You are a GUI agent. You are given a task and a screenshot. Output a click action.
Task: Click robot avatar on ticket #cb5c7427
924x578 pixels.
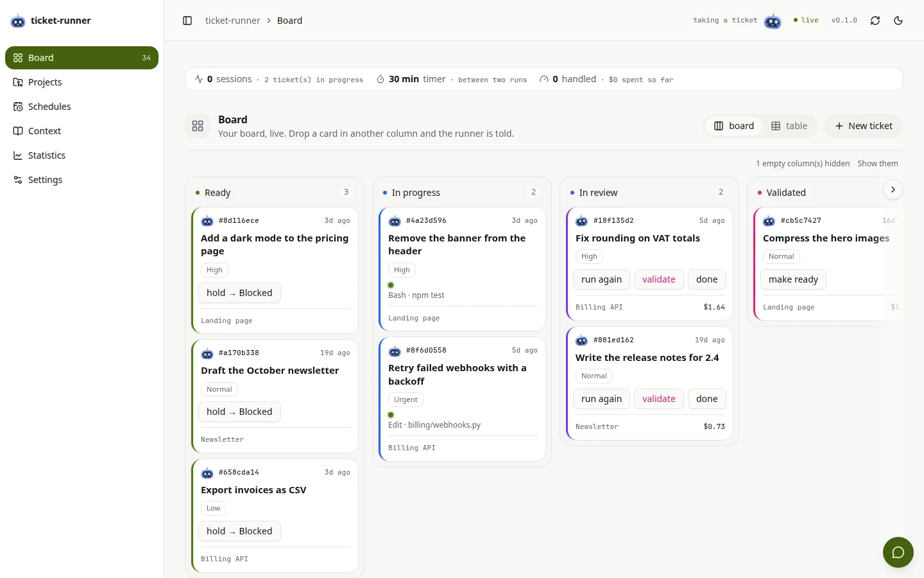tap(769, 221)
